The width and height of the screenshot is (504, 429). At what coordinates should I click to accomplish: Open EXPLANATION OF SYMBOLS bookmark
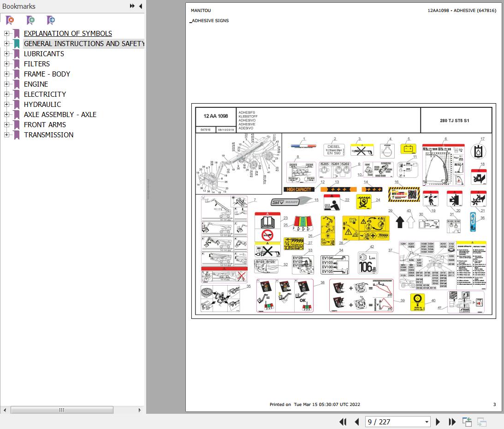pos(68,33)
